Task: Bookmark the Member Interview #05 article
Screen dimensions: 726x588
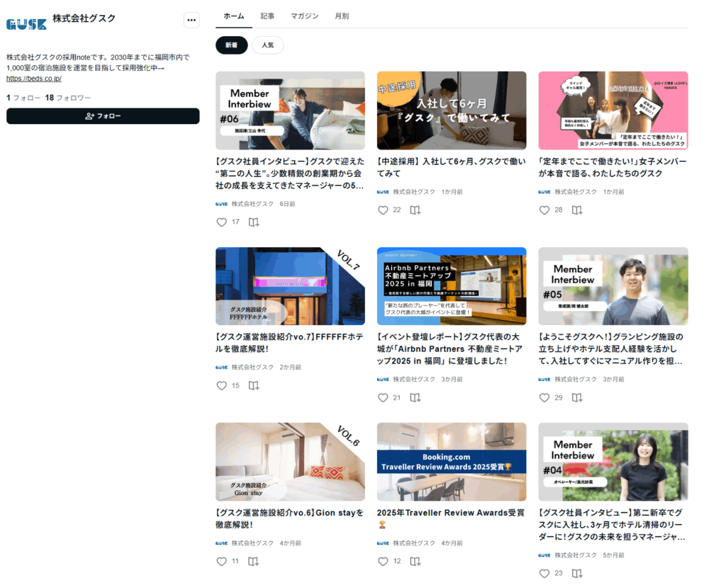Action: coord(577,397)
